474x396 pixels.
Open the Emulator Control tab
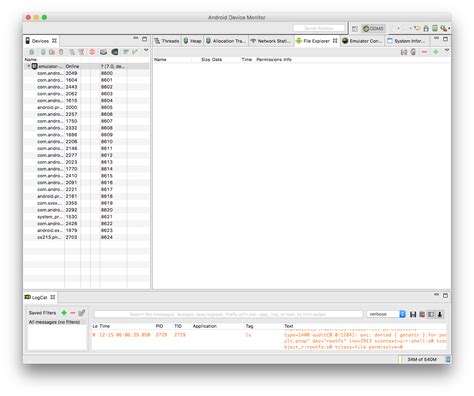(362, 41)
